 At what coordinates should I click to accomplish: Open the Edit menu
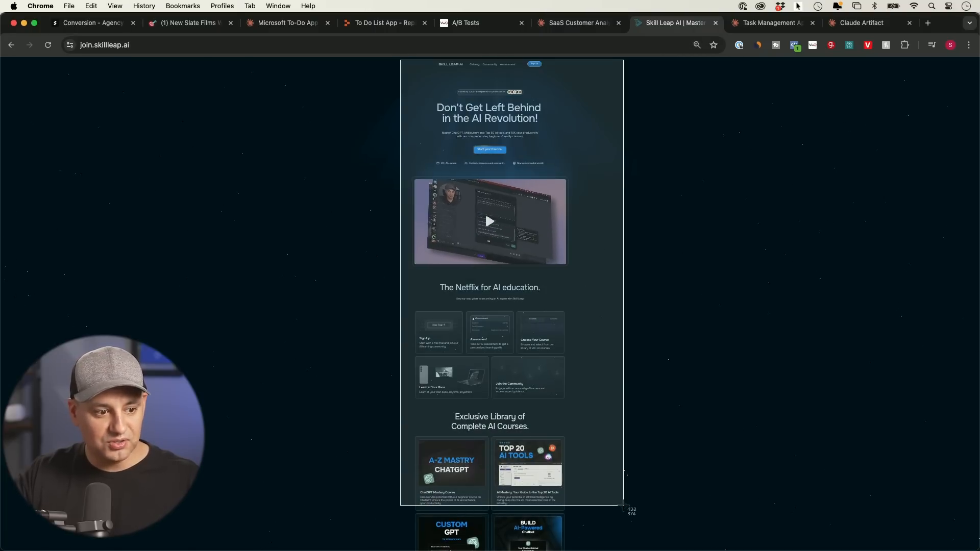91,6
